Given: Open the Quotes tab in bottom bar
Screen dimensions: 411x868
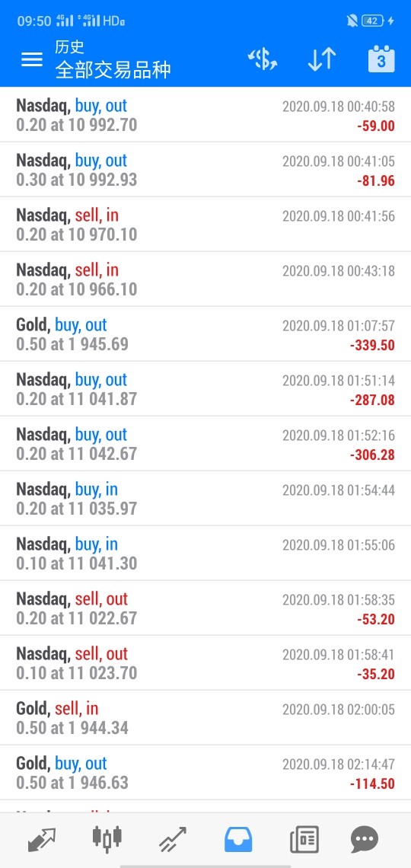Looking at the screenshot, I should coord(42,839).
